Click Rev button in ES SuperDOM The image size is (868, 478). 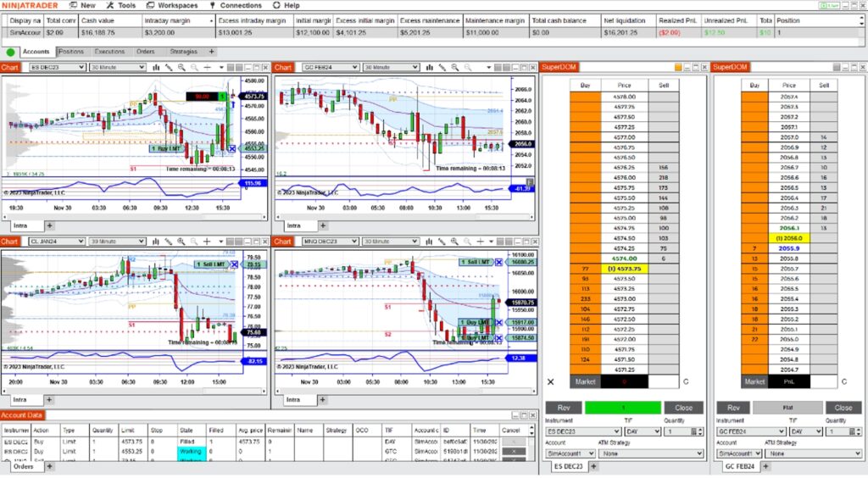[x=564, y=408]
